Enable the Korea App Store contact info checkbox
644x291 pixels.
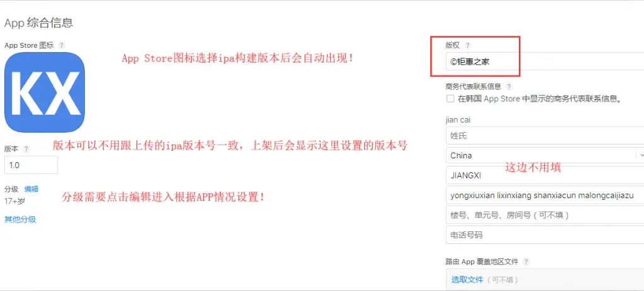(x=450, y=99)
